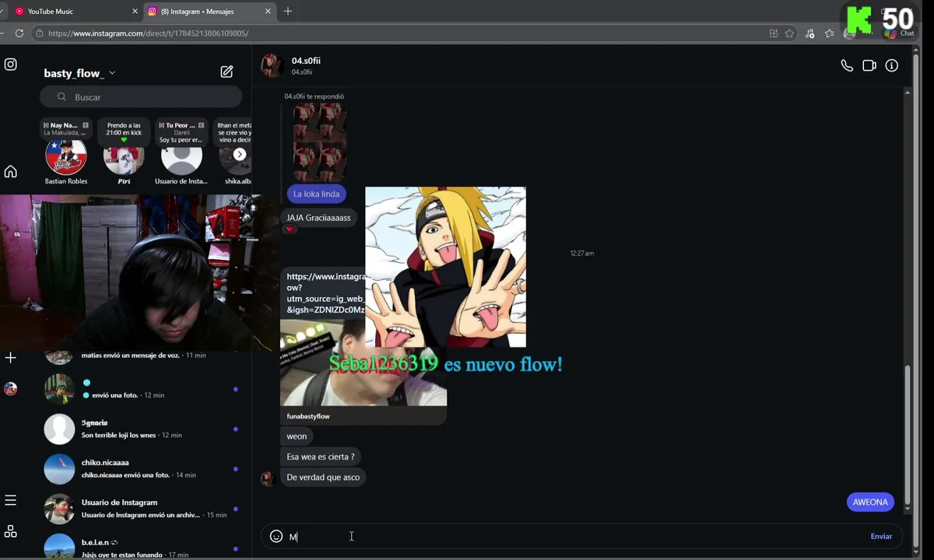Screen dimensions: 934x560
Task: Click the scrollbar down arrow in chat
Action: coord(907,509)
